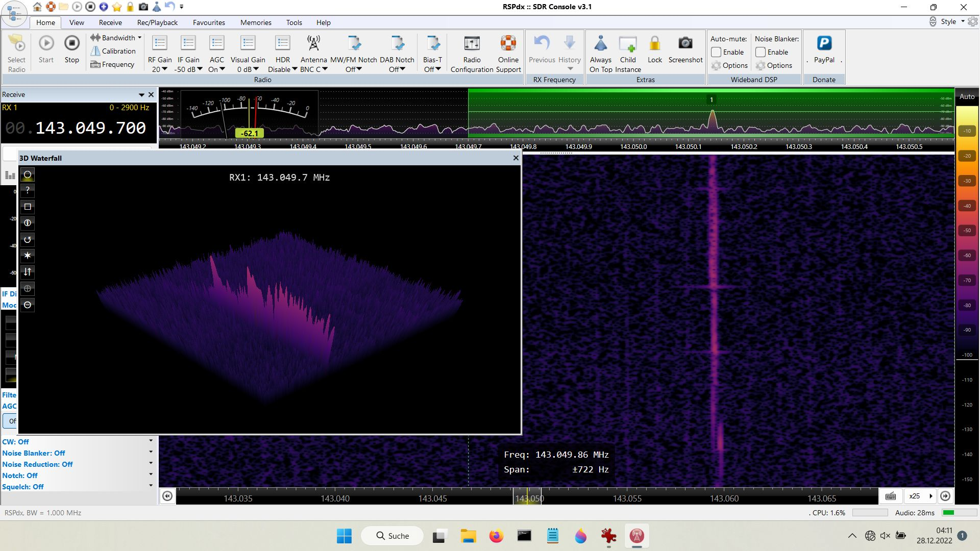Image resolution: width=980 pixels, height=551 pixels.
Task: Click the Frequency button in Radio group
Action: (112, 64)
